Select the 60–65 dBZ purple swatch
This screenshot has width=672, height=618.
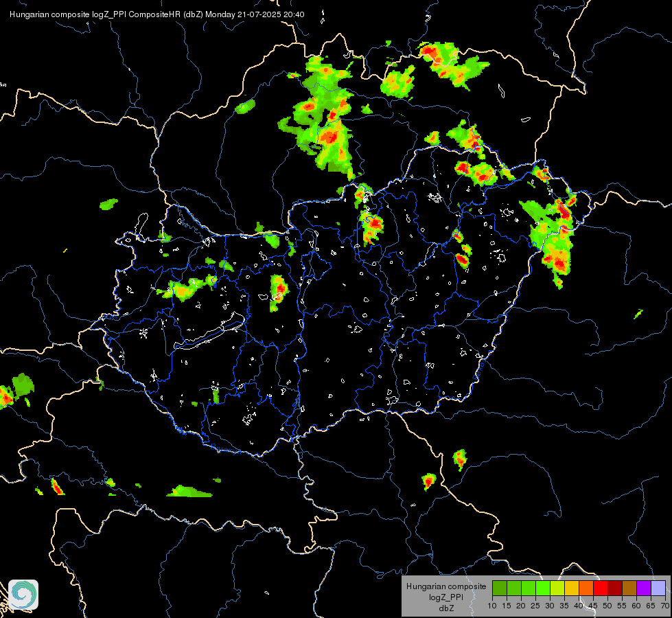pos(644,588)
